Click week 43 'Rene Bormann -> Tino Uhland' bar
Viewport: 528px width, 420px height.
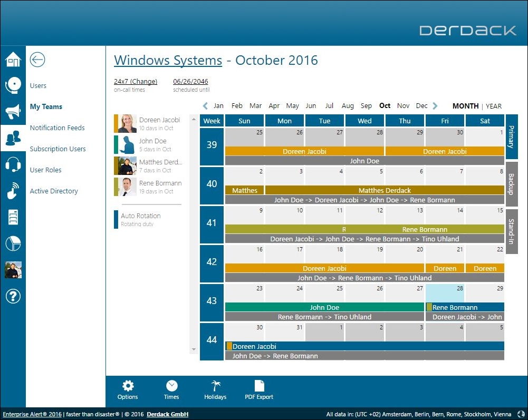(324, 317)
